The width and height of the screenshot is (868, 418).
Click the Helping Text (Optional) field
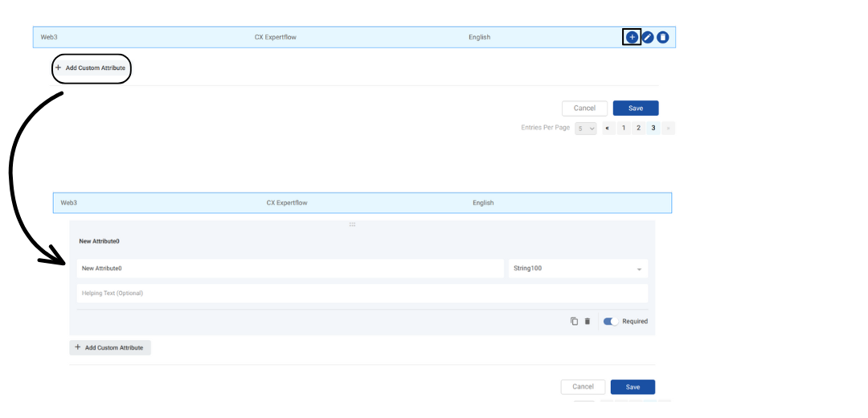[362, 293]
